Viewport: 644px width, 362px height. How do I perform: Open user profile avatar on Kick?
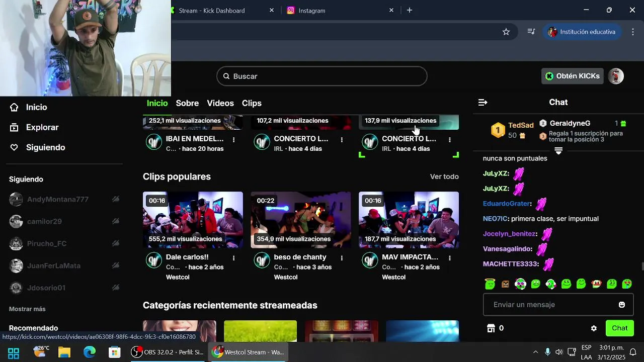(x=616, y=76)
